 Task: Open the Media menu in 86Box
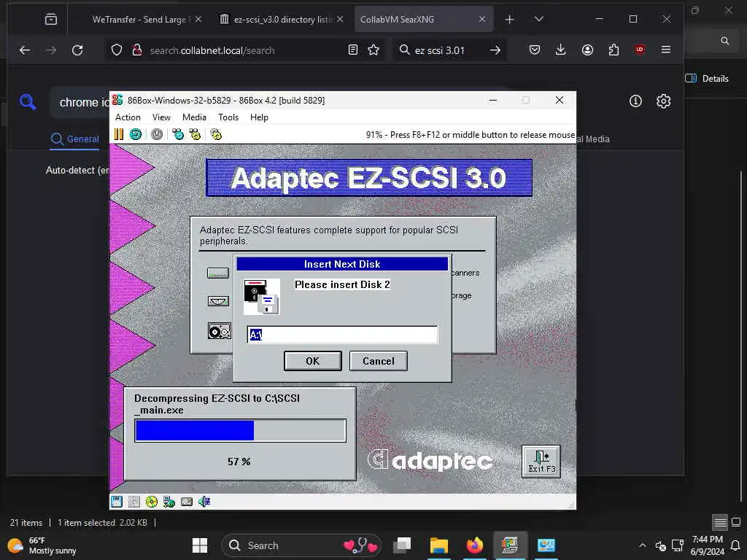pyautogui.click(x=194, y=117)
